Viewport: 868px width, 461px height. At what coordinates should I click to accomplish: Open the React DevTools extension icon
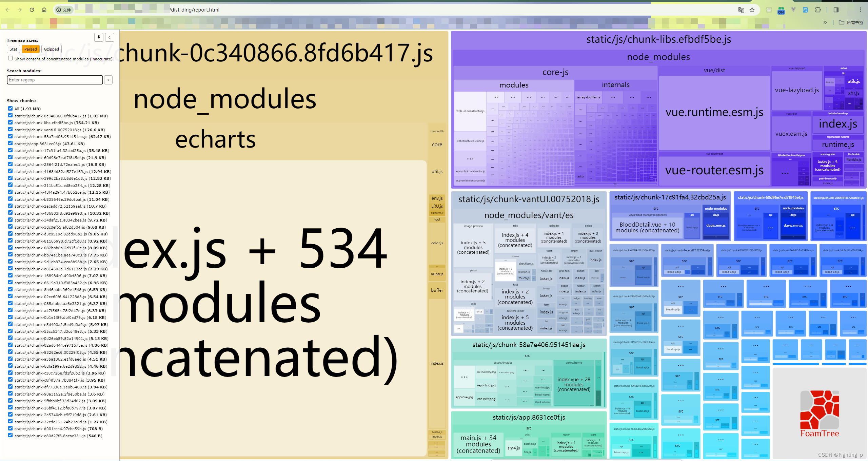click(769, 10)
